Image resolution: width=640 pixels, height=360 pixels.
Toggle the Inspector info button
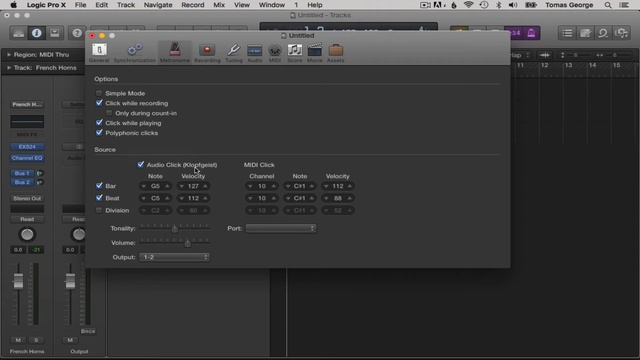(x=36, y=33)
